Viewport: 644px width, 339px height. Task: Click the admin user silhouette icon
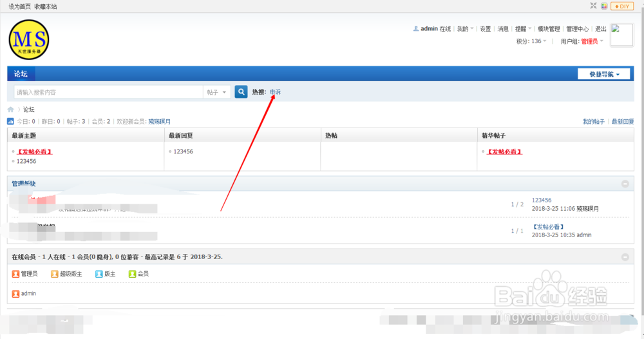(x=416, y=29)
